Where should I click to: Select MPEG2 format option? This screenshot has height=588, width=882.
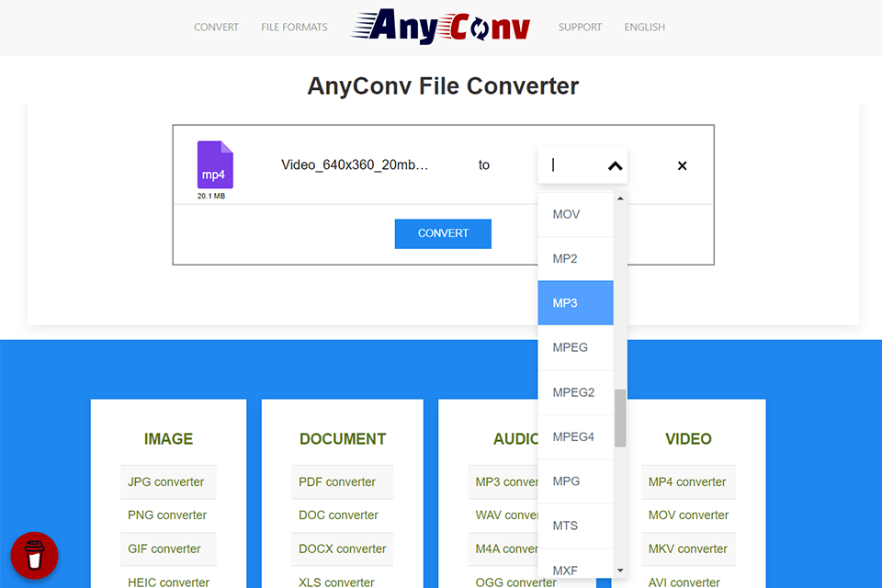click(575, 392)
